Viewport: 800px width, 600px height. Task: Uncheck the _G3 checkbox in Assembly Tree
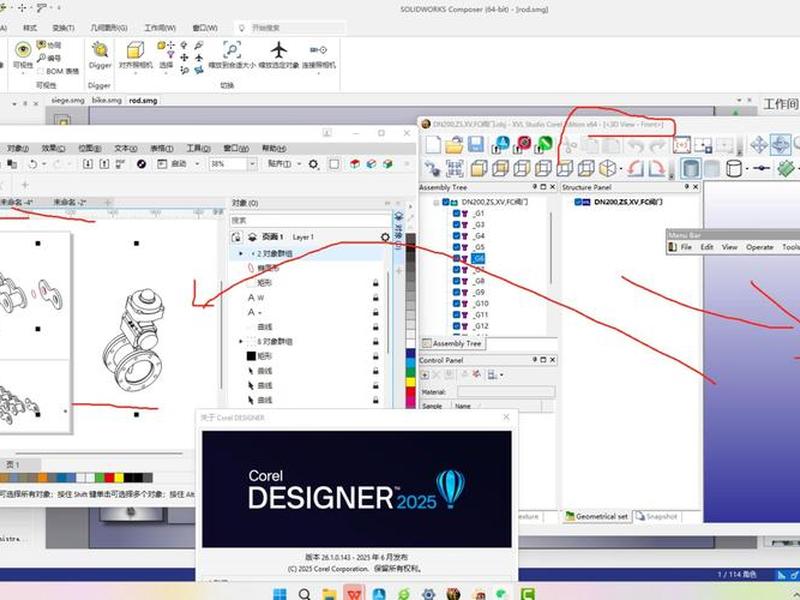click(457, 224)
